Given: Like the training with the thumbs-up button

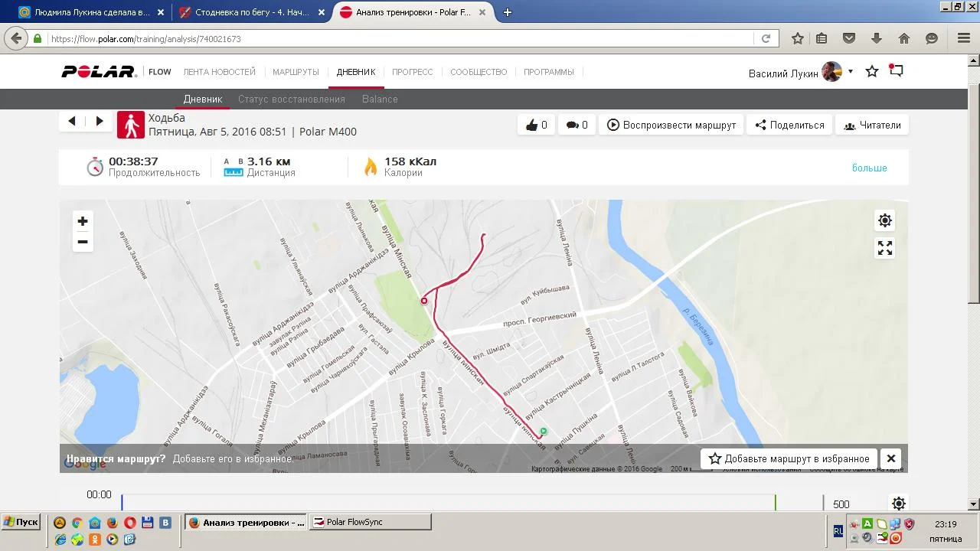Looking at the screenshot, I should point(536,125).
